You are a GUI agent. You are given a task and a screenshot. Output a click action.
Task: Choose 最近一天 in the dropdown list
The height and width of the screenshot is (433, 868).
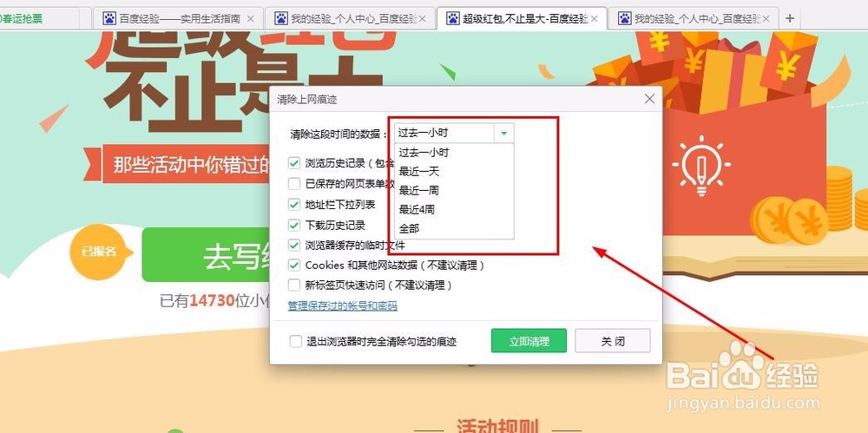[454, 172]
